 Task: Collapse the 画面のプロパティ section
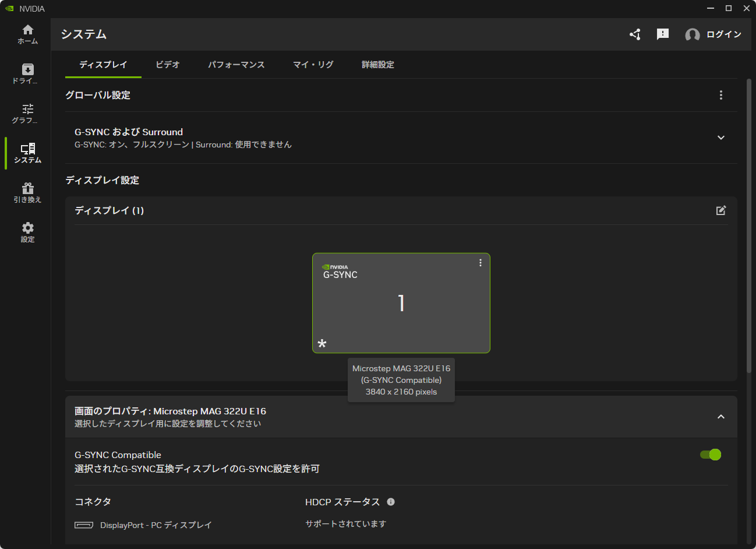(721, 417)
